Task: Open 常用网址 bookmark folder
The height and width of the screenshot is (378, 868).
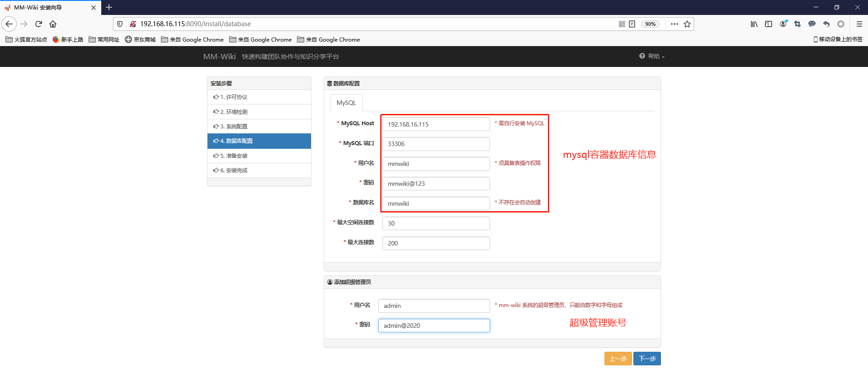Action: click(104, 39)
